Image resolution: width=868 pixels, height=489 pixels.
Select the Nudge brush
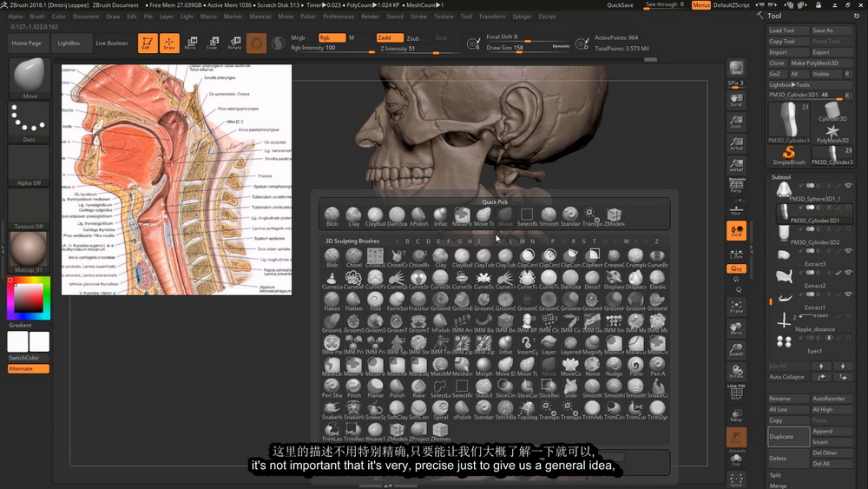tap(614, 366)
